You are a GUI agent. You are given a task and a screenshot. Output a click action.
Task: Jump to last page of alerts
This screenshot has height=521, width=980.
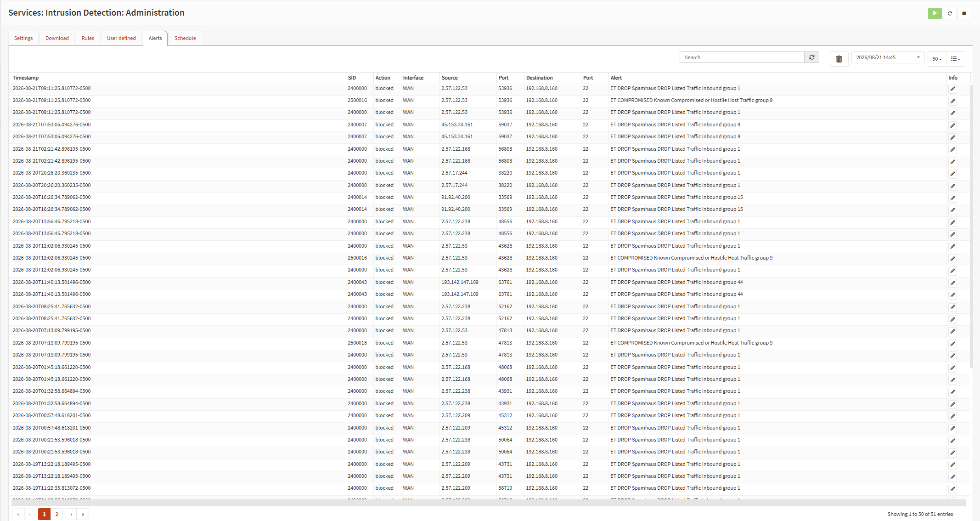coord(83,514)
